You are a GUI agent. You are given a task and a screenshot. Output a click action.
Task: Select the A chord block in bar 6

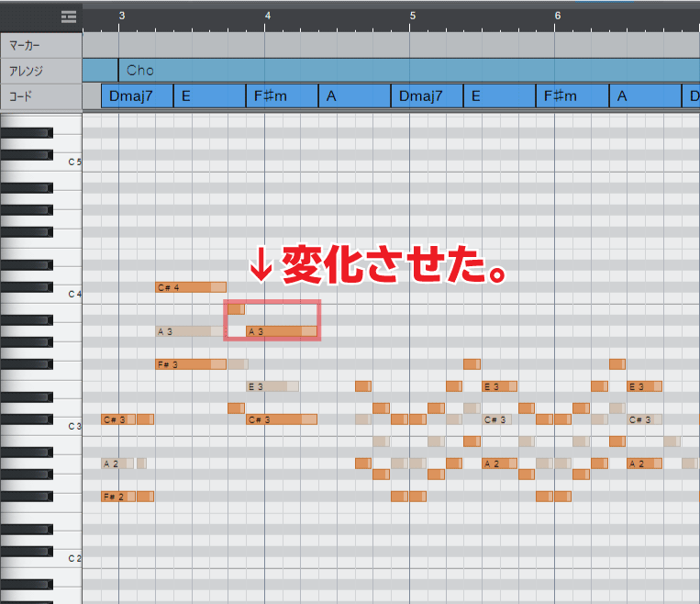[x=645, y=96]
